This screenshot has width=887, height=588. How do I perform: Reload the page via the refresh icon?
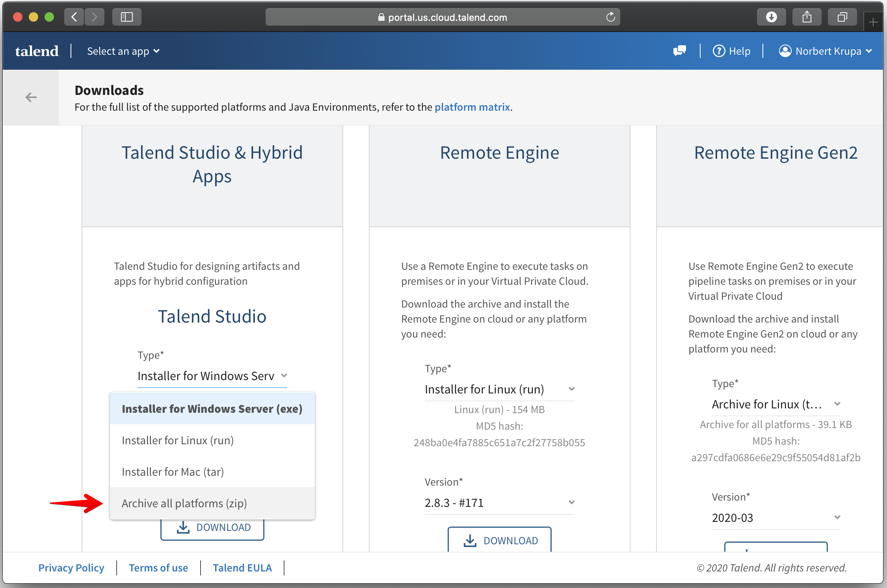click(611, 17)
